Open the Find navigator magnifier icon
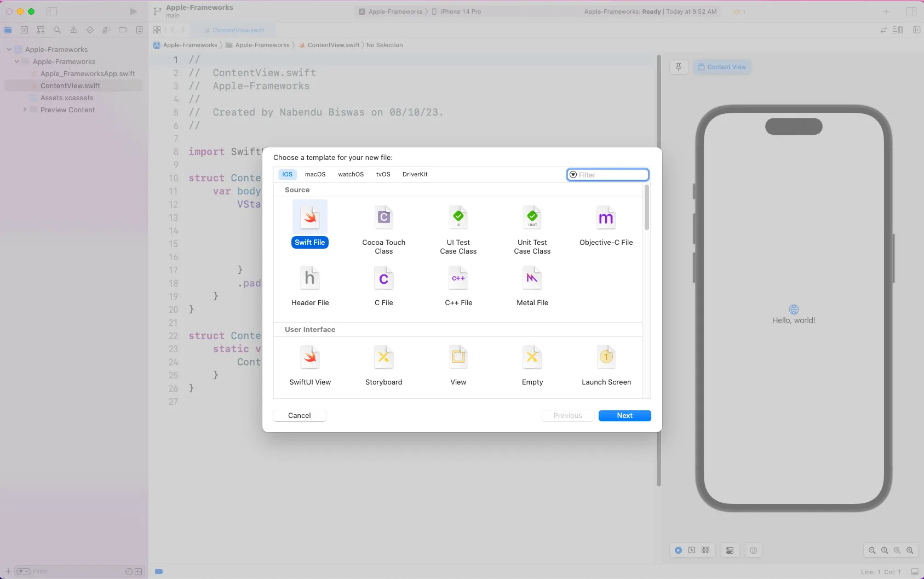The height and width of the screenshot is (579, 924). point(57,30)
